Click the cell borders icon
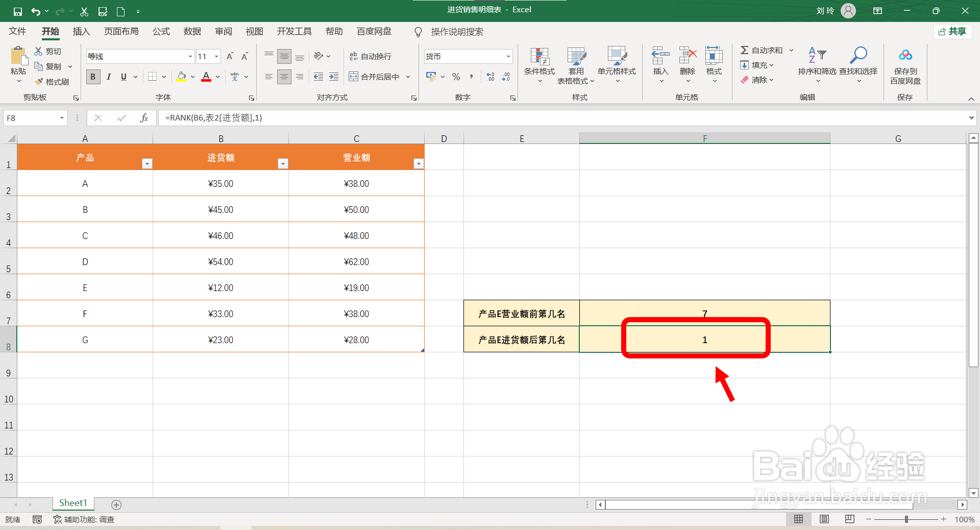Screen dimensions: 980x530 [152, 77]
